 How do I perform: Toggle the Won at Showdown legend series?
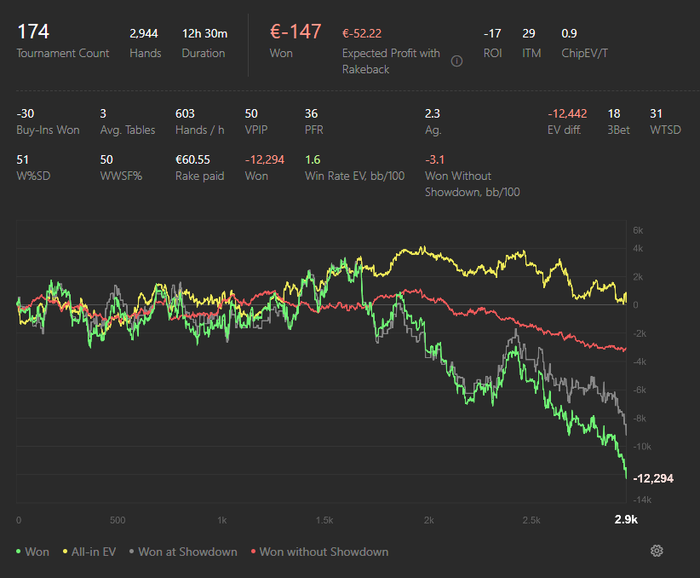[183, 552]
